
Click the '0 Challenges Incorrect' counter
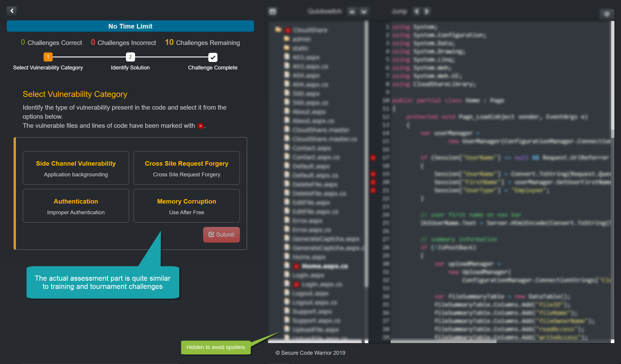(123, 42)
